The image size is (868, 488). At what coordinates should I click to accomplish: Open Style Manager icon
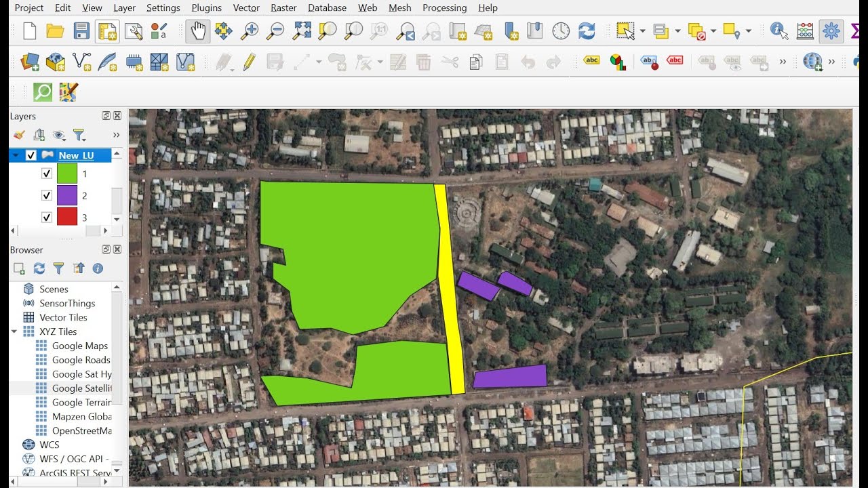pyautogui.click(x=159, y=31)
